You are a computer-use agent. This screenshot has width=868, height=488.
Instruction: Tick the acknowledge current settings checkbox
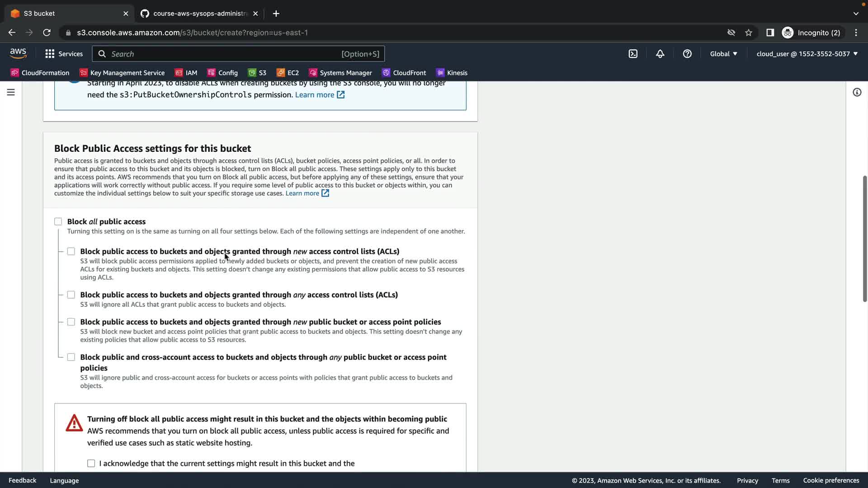pos(91,463)
